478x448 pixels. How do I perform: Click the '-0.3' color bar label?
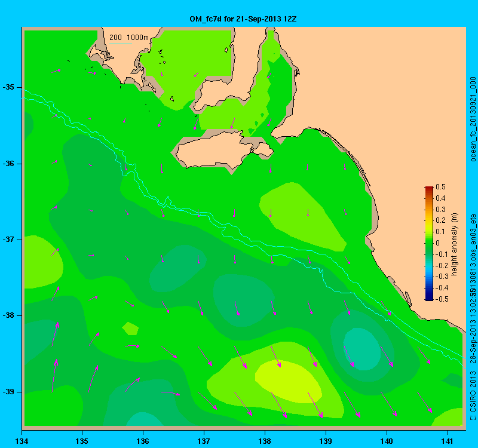(441, 277)
